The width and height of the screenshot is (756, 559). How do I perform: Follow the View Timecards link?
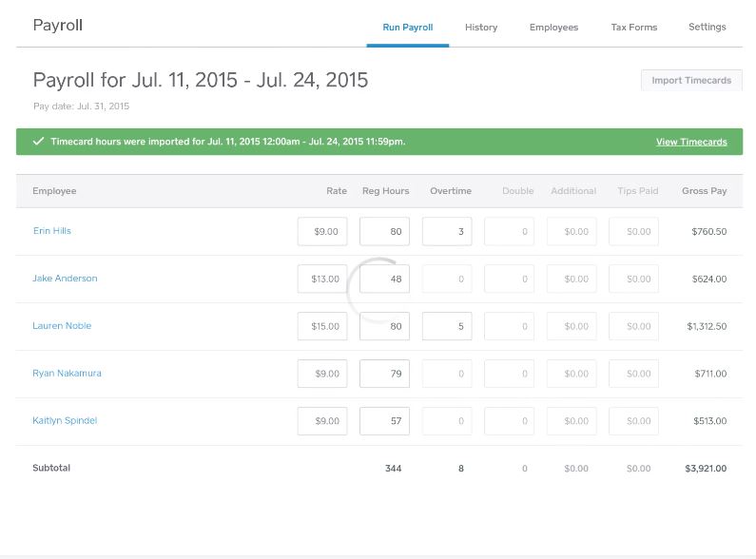[x=691, y=142]
